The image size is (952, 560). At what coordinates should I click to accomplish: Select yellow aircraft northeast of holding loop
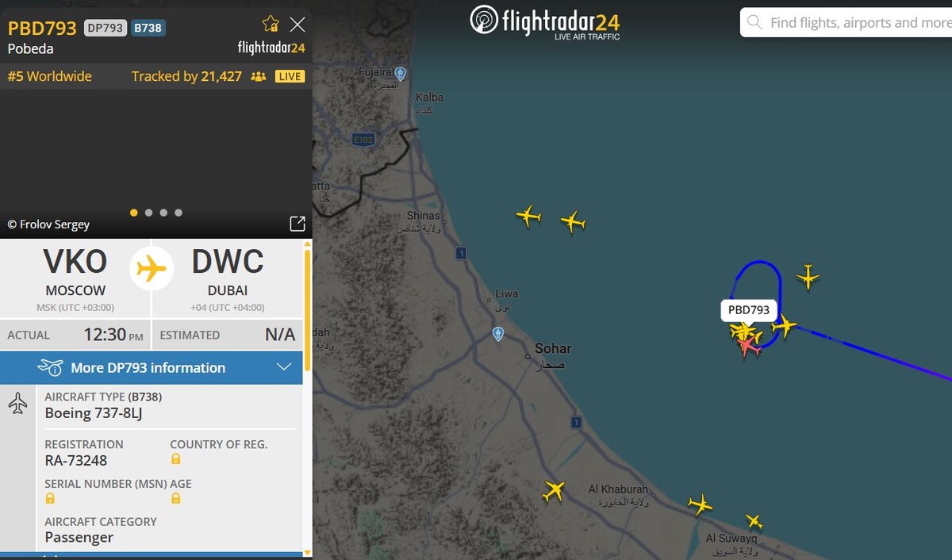point(808,277)
